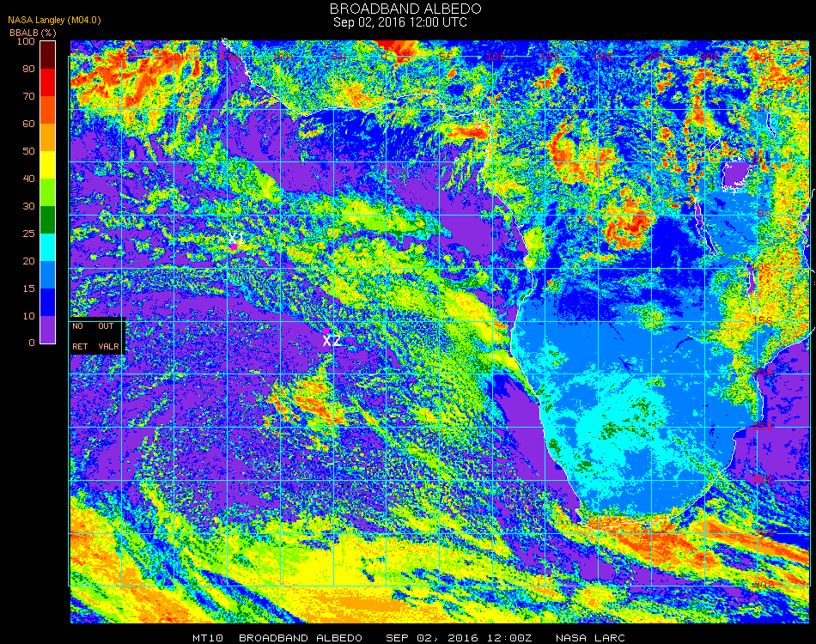Select the yellow 40-50 legend color
The image size is (816, 644).
pos(48,165)
